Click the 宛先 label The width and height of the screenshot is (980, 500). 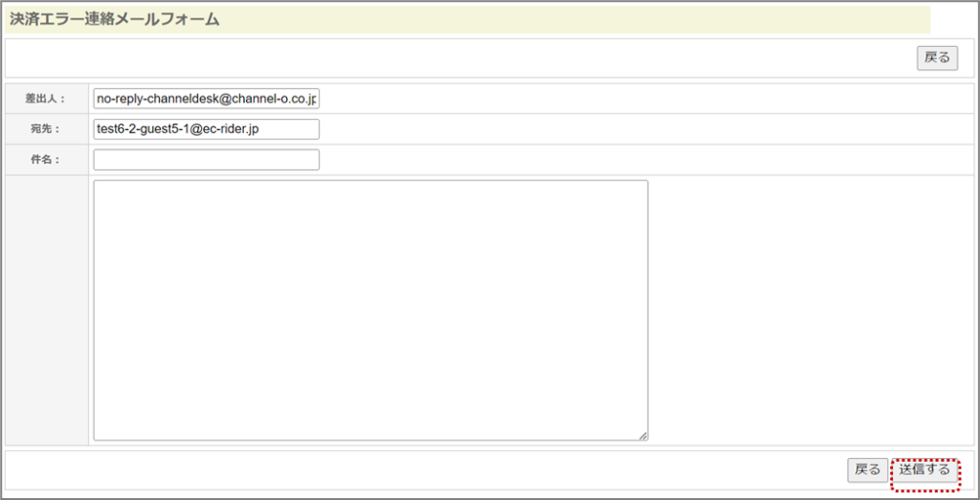click(x=44, y=129)
